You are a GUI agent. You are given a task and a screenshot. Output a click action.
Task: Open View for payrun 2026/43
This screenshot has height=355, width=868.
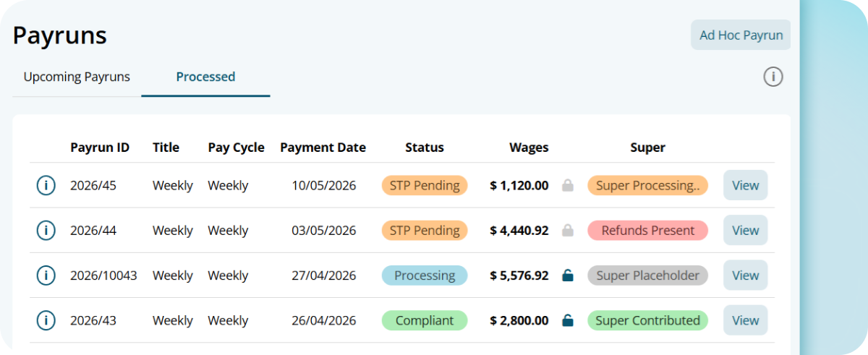[x=745, y=320]
